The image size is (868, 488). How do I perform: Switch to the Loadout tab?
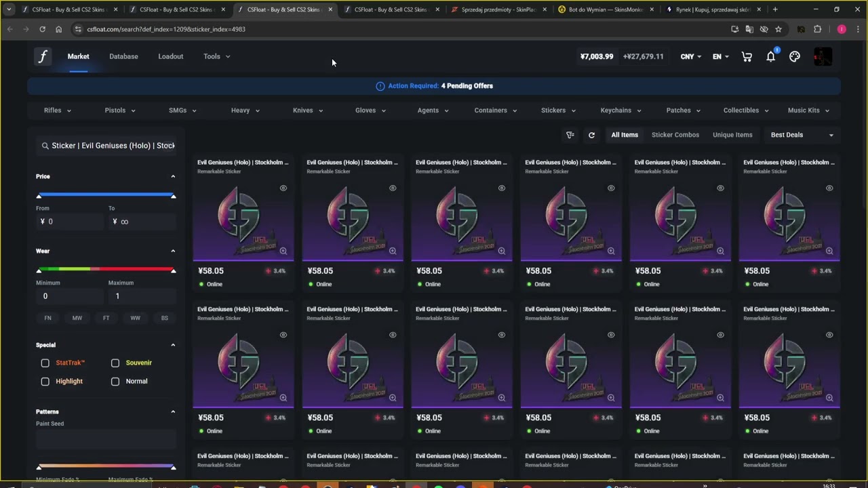171,56
